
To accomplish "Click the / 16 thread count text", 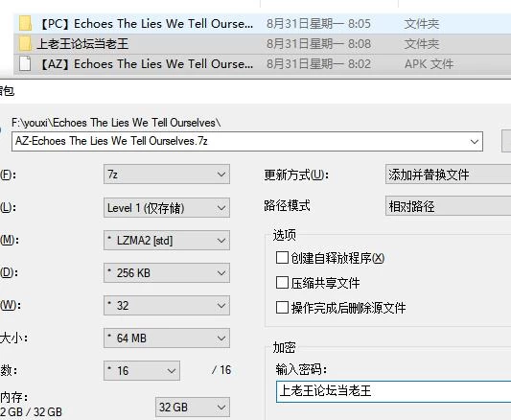I will [221, 370].
